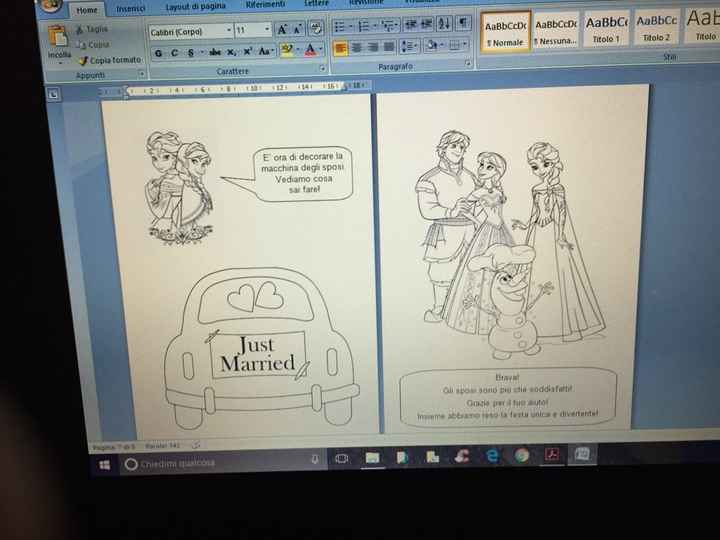Increase font size with grow button

[283, 31]
